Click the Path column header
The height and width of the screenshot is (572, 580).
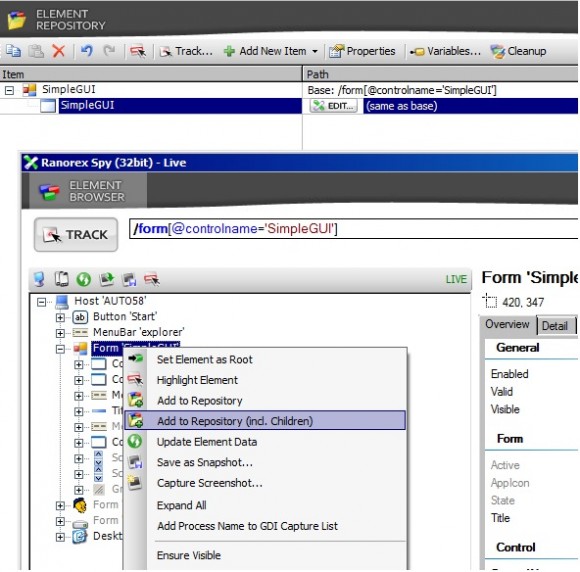pyautogui.click(x=441, y=74)
